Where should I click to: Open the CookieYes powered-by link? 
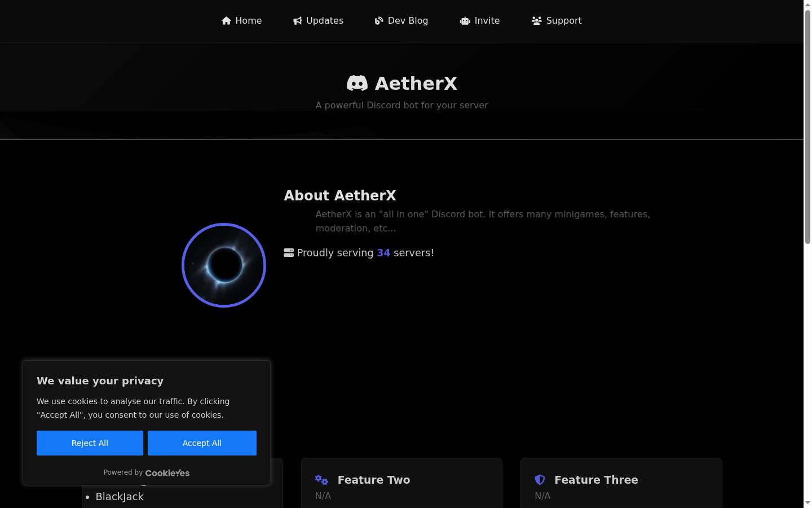pos(167,473)
